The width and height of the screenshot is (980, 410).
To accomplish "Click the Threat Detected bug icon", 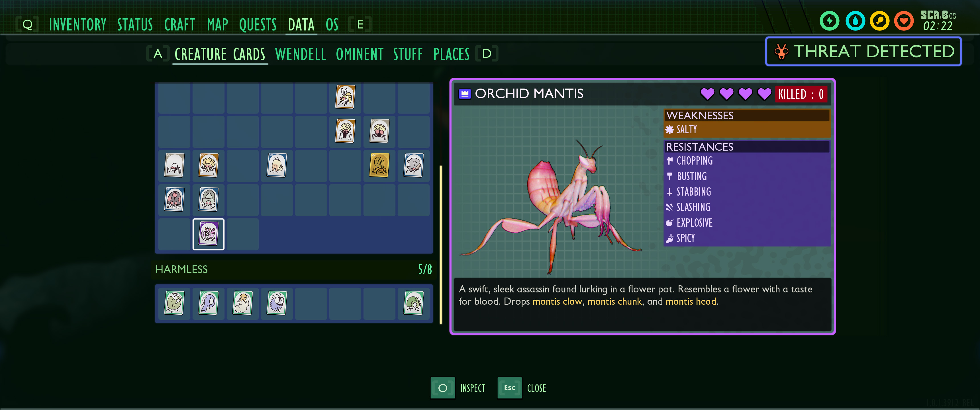I will (x=781, y=51).
